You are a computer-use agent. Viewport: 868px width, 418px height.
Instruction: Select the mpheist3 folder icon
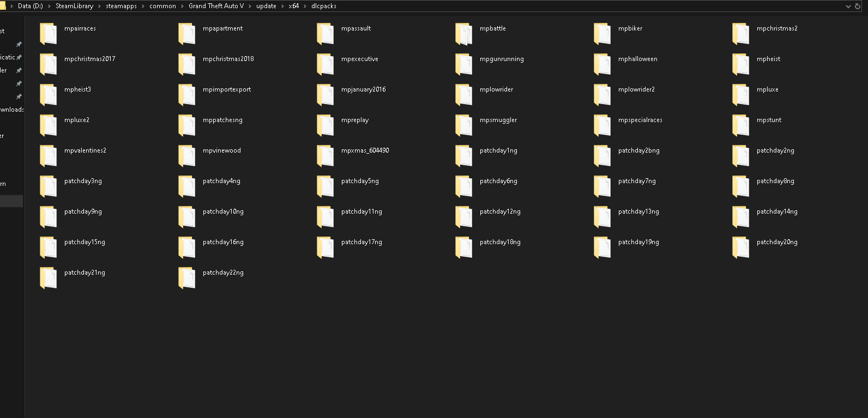coord(48,94)
